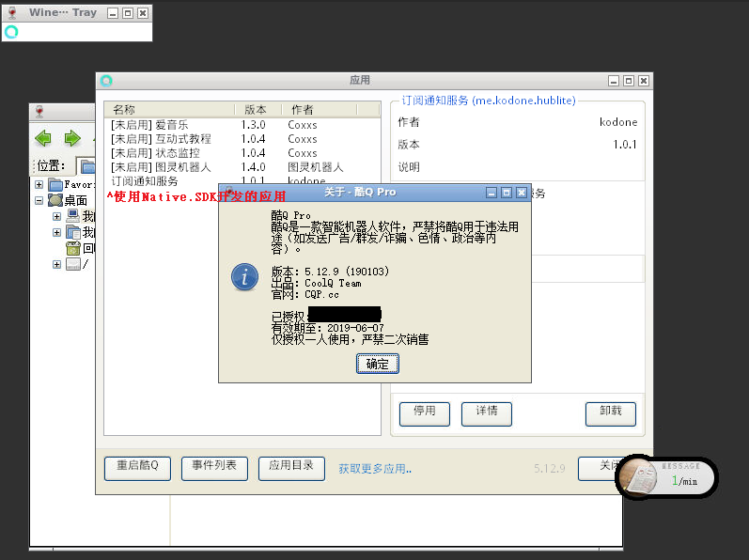This screenshot has width=749, height=560.
Task: Minimize the Wine Tray window
Action: [113, 13]
